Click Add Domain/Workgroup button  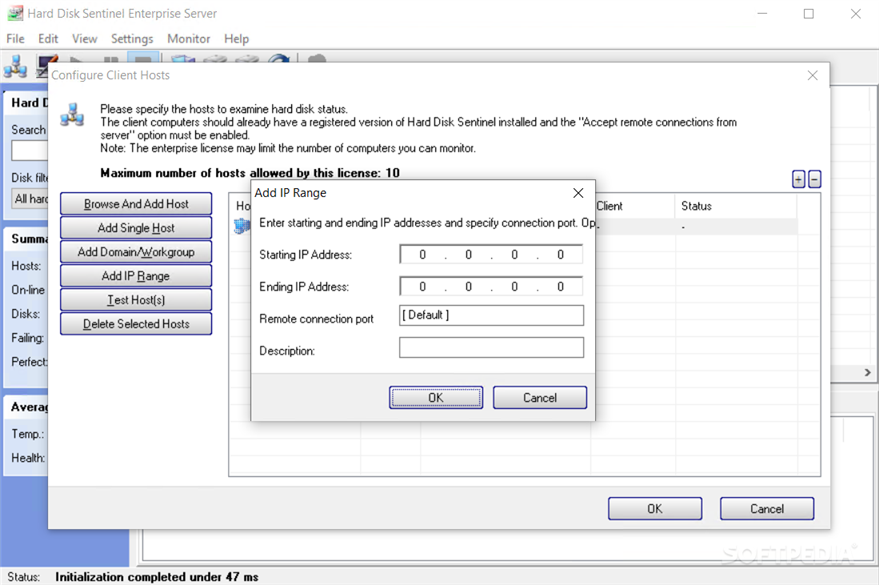click(x=136, y=252)
